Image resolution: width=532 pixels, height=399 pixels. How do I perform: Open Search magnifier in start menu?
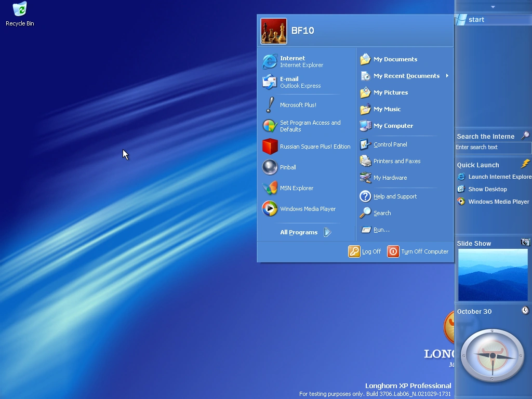[x=365, y=212]
